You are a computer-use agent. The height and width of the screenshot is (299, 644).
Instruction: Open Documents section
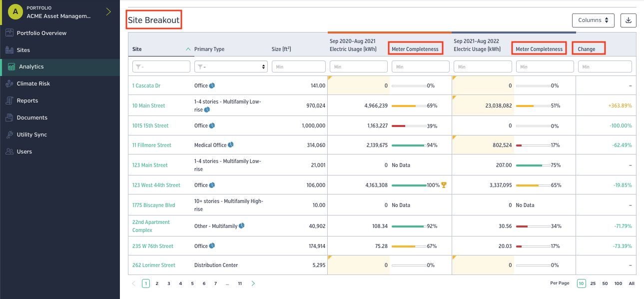[32, 117]
